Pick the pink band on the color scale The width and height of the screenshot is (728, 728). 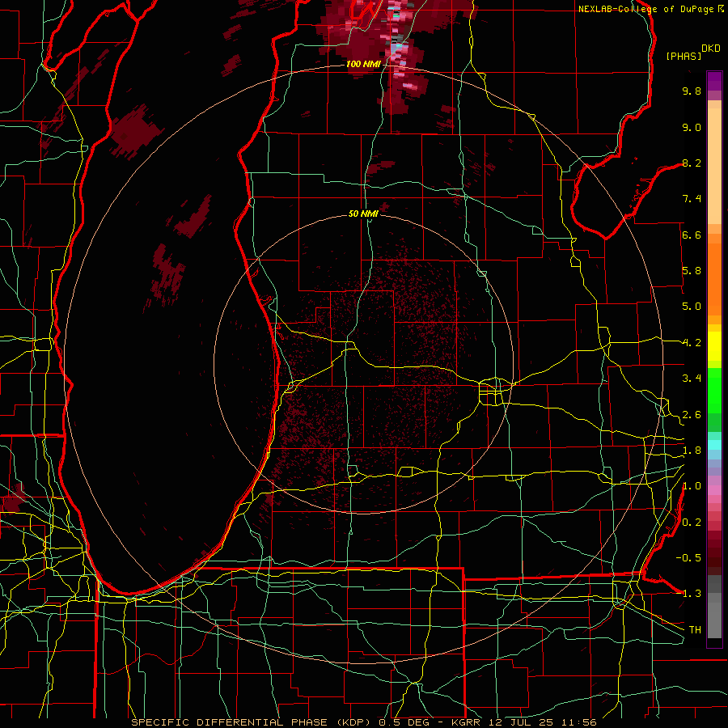pyautogui.click(x=714, y=490)
